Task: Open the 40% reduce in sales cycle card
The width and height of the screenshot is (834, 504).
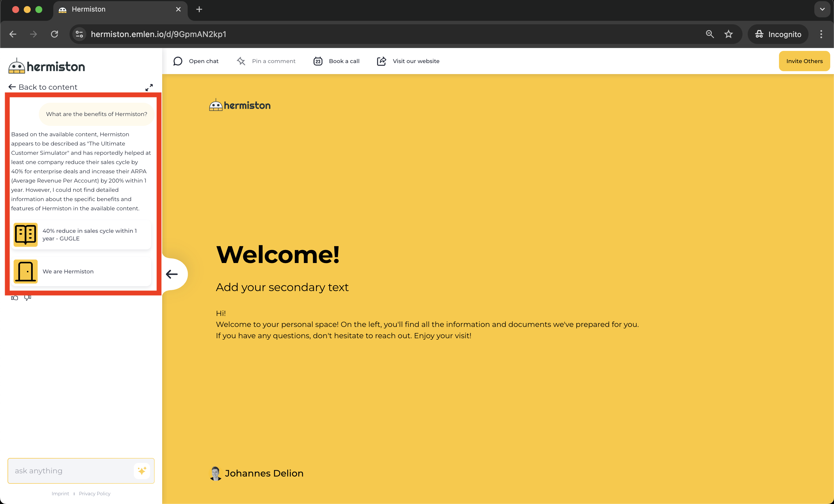Action: point(81,235)
